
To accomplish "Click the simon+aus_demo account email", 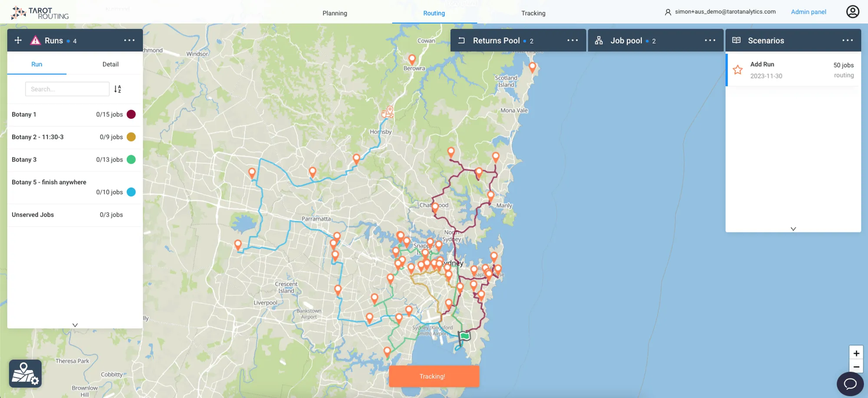I will click(725, 12).
